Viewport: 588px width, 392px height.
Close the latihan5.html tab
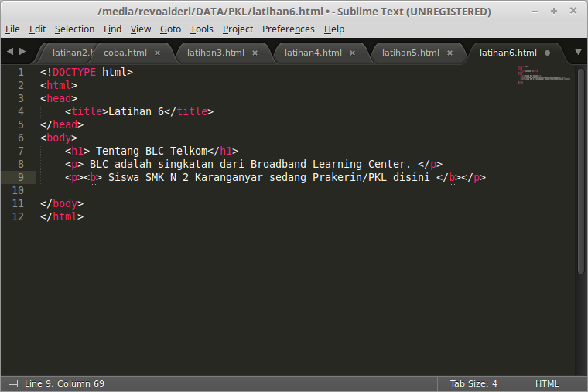pyautogui.click(x=450, y=53)
